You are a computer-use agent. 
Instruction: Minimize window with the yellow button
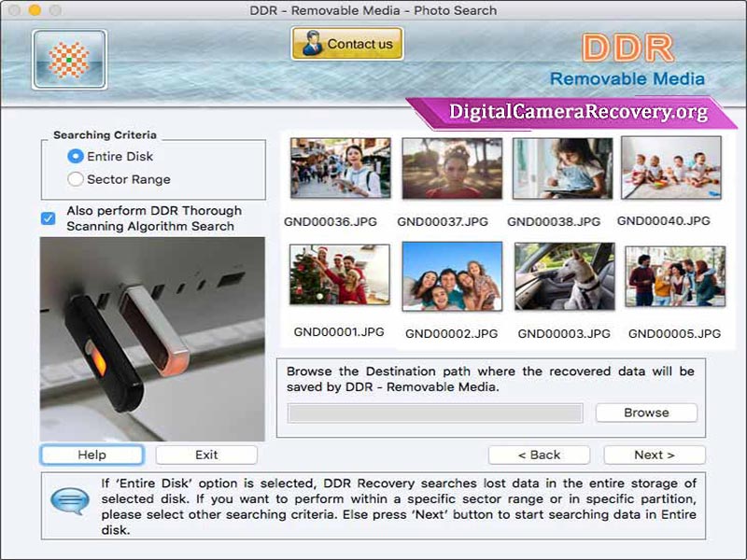tap(35, 10)
